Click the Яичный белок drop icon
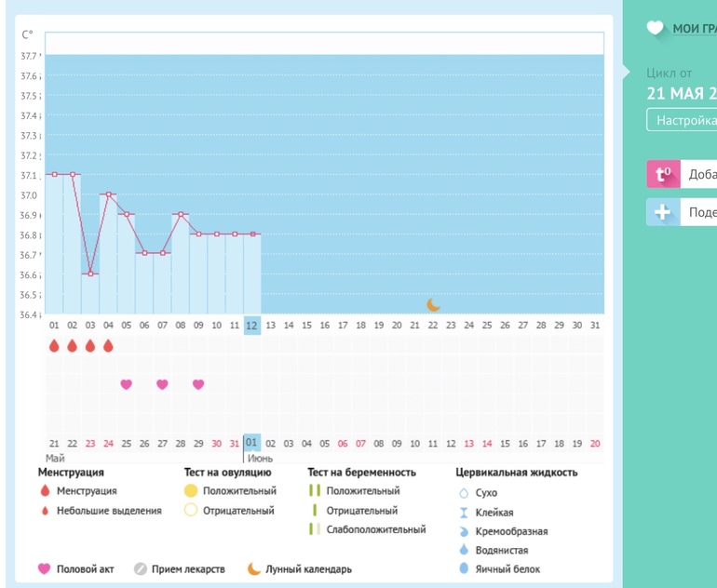This screenshot has height=588, width=717. coord(464,568)
